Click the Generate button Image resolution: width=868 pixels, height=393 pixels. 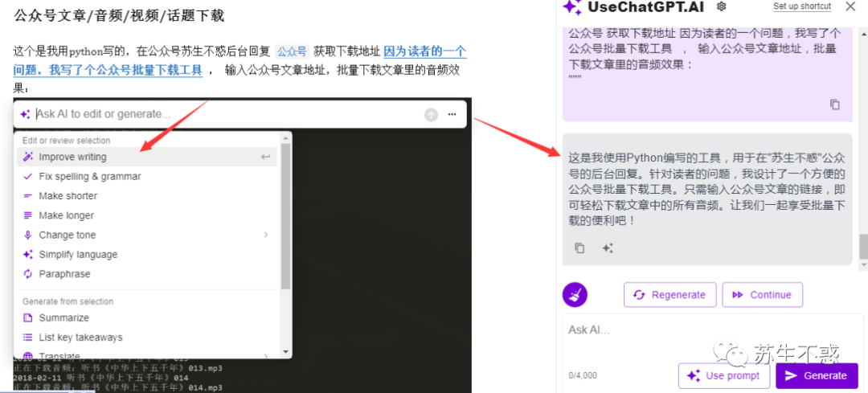click(817, 376)
